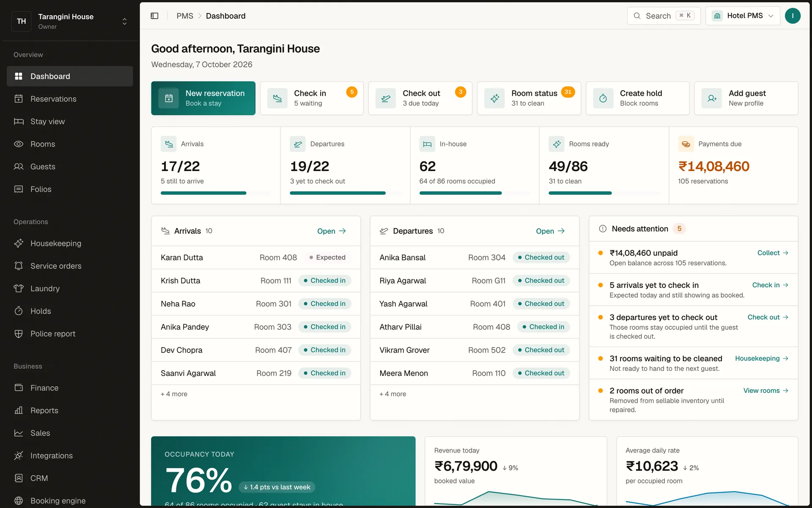Screen dimensions: 812x508
Task: Click the Reports bar chart icon
Action: pos(19,410)
